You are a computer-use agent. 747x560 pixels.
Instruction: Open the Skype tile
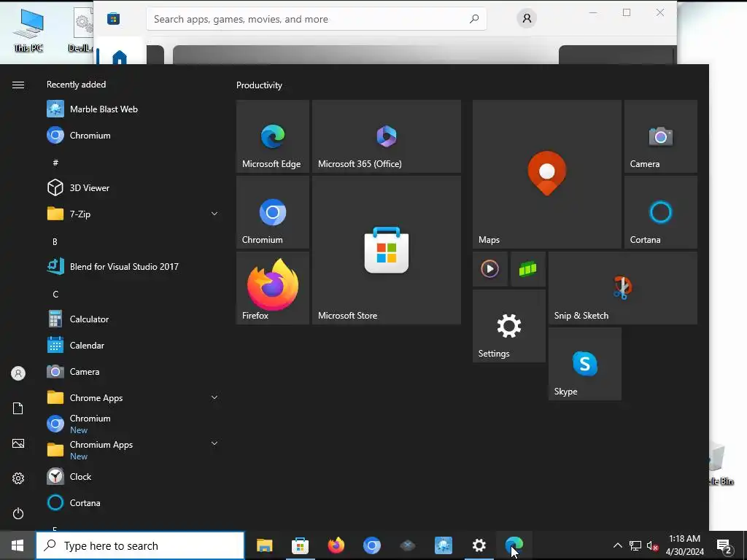585,364
